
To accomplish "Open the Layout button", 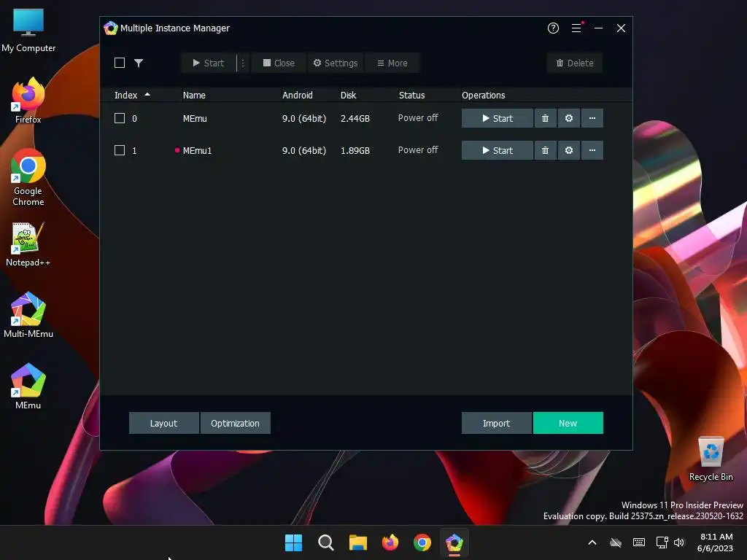I will click(164, 423).
